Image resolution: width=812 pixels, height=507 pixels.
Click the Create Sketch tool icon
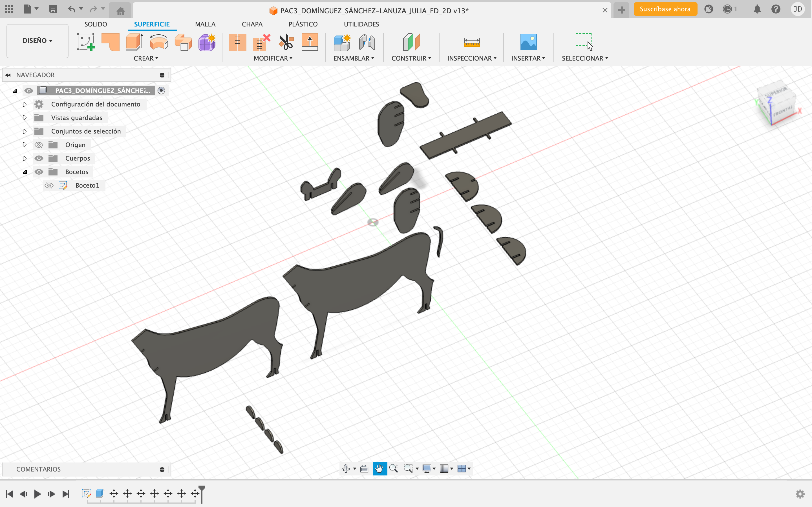86,42
